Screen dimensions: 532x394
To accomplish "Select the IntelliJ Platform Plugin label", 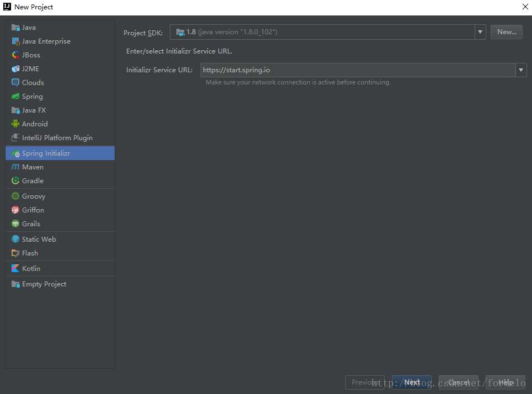I will click(x=57, y=138).
